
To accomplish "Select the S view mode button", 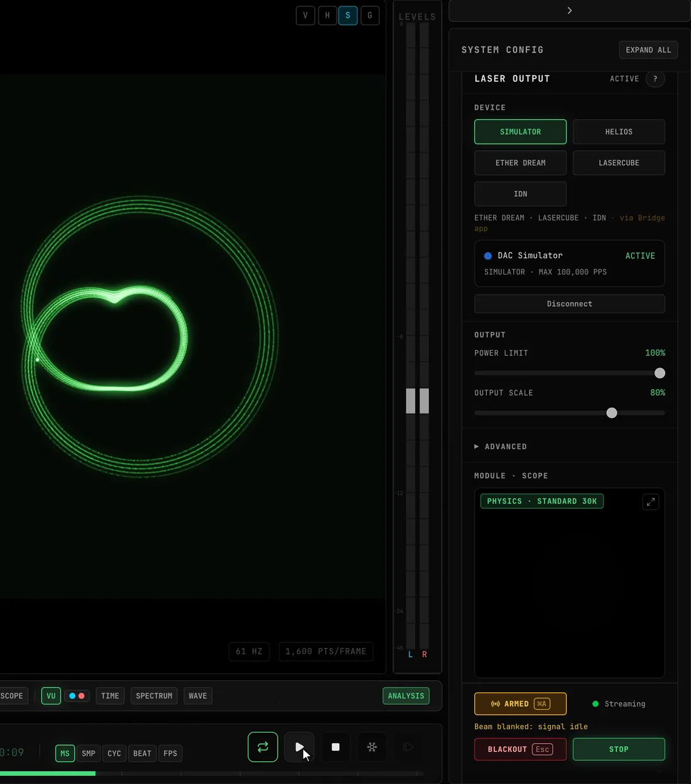I will [348, 16].
